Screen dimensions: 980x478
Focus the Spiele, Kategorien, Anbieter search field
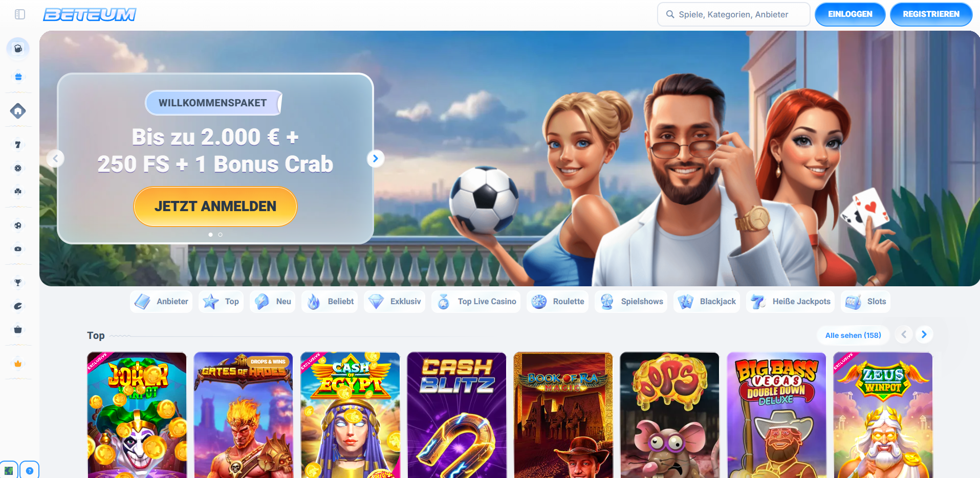[x=733, y=14]
